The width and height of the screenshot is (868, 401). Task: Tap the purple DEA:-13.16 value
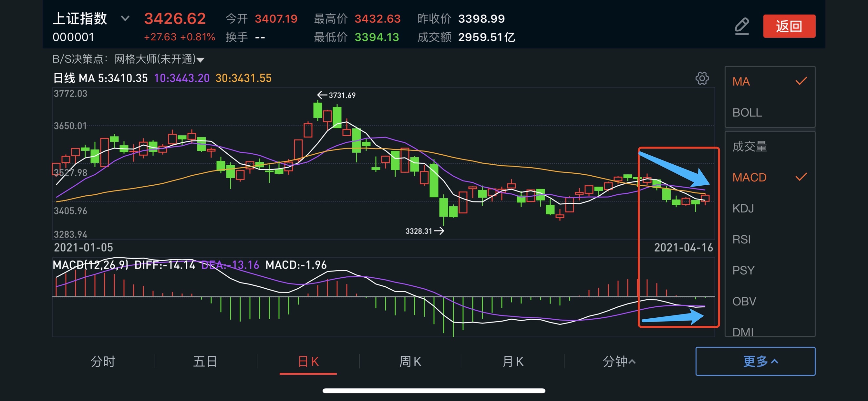pos(230,265)
